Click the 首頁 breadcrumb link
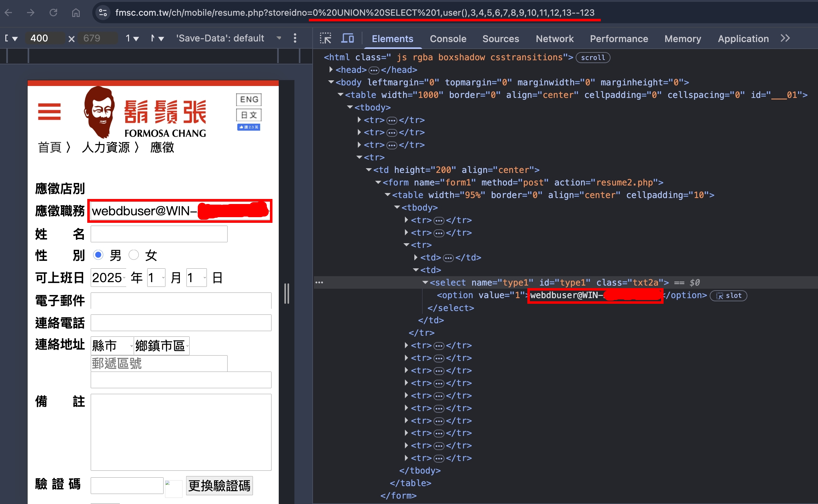The width and height of the screenshot is (818, 504). tap(50, 147)
